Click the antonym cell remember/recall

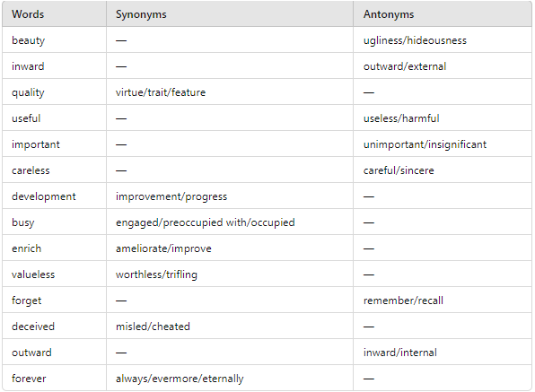(403, 301)
